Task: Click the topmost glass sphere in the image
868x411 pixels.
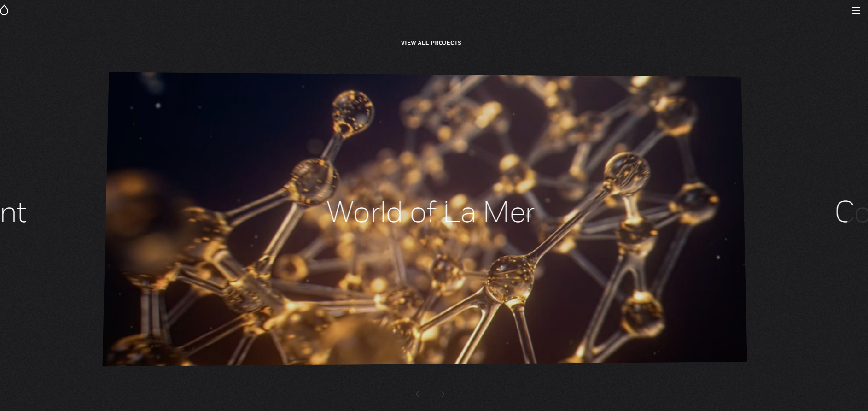Action: click(x=352, y=111)
